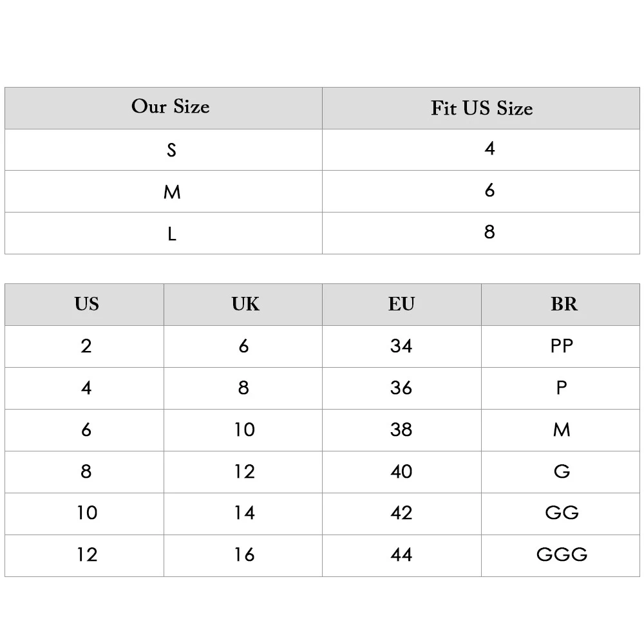Image resolution: width=644 pixels, height=644 pixels.
Task: Click the BR column header
Action: pyautogui.click(x=563, y=304)
